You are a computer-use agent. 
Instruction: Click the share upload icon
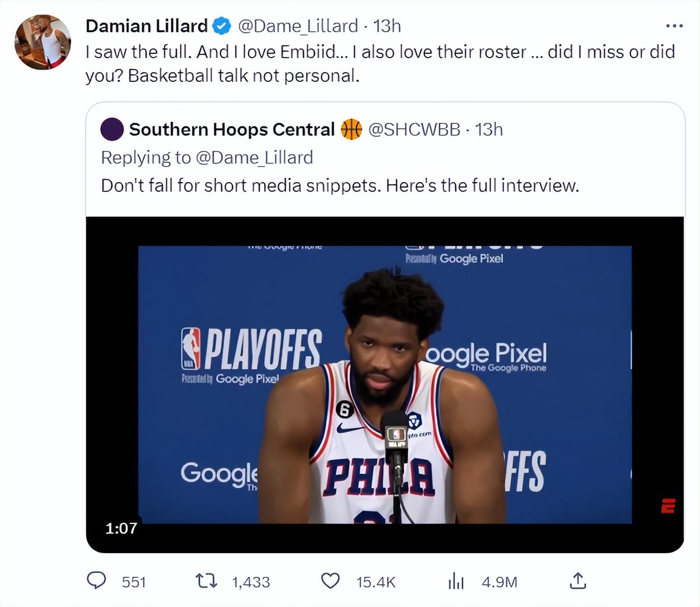pyautogui.click(x=578, y=581)
